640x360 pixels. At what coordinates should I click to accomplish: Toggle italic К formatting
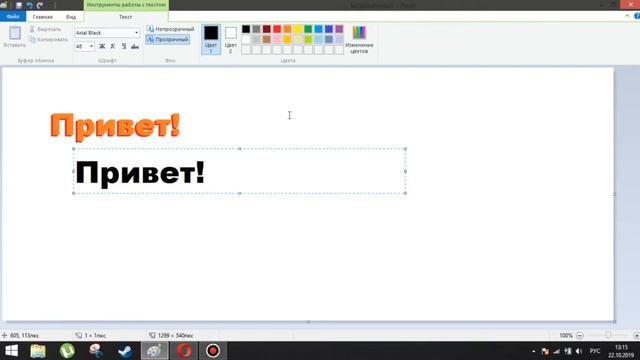[113, 47]
